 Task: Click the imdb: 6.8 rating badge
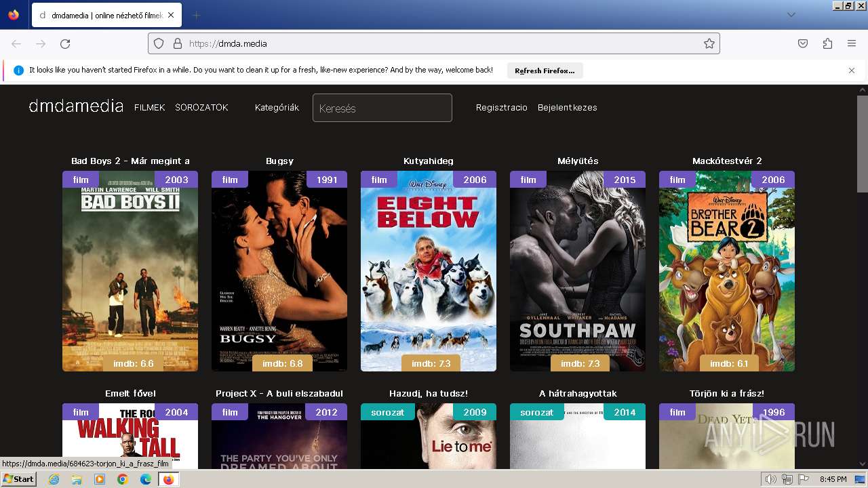[283, 363]
